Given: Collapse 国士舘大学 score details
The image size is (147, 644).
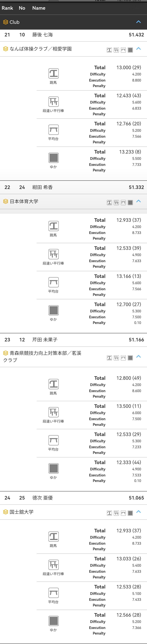Looking at the screenshot, I should click(x=139, y=512).
